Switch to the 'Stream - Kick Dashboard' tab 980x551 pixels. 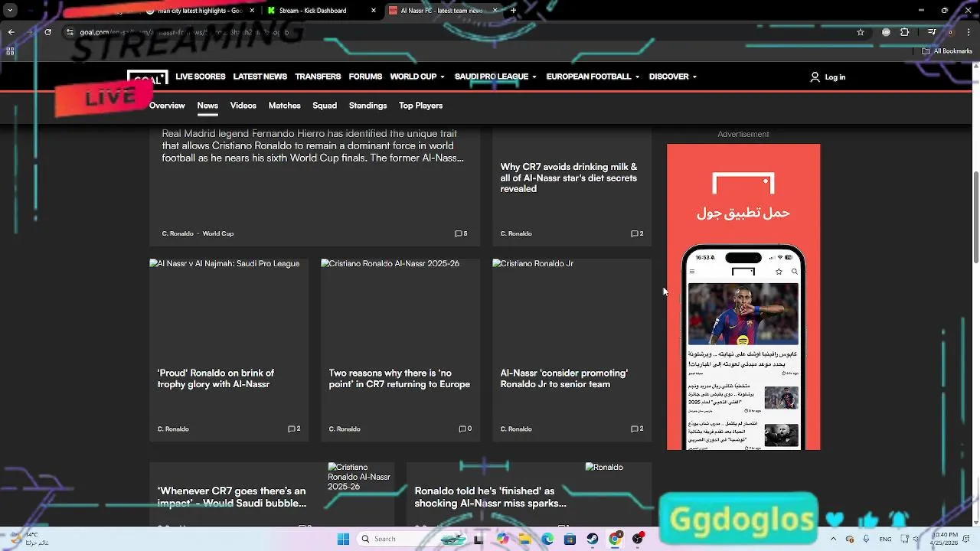pos(320,11)
